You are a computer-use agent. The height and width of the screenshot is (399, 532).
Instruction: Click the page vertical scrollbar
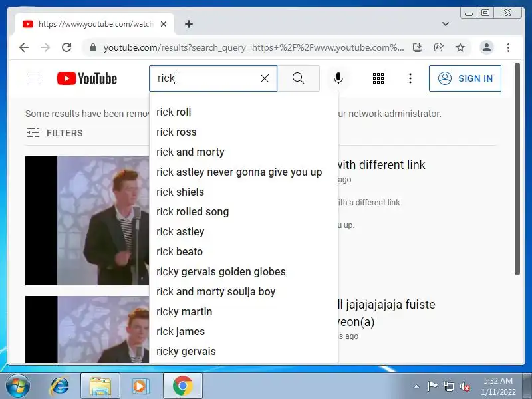(517, 169)
